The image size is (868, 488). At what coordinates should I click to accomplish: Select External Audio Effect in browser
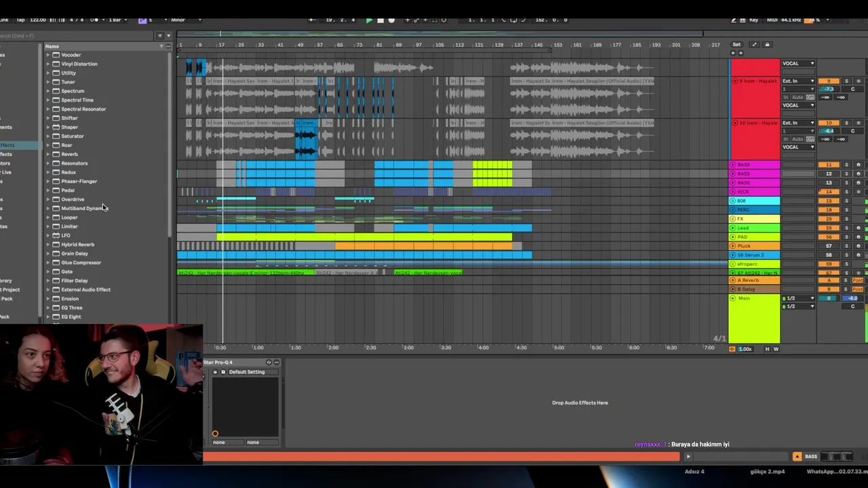(85, 289)
